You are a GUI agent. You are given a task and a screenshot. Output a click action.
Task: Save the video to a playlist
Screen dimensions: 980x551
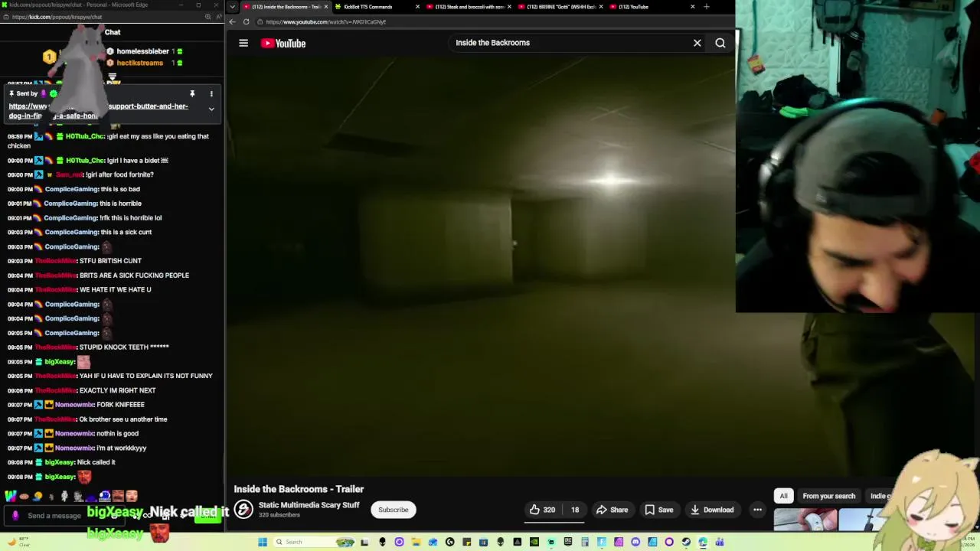pos(658,510)
